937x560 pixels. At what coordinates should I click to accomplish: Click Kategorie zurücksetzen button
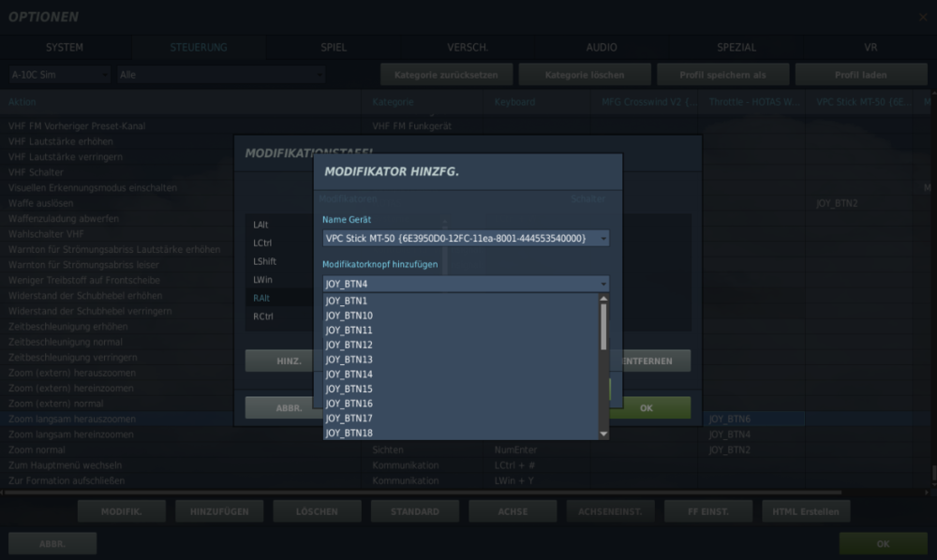pos(446,75)
